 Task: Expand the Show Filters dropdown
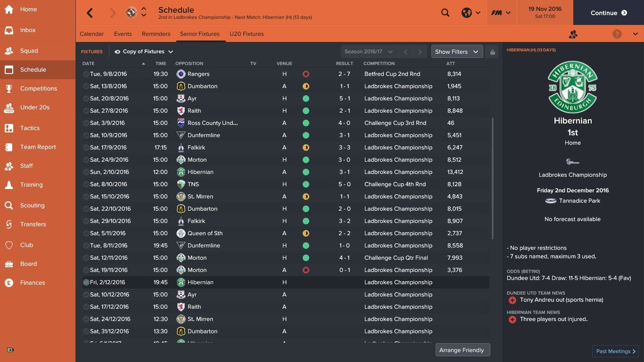[x=457, y=52]
